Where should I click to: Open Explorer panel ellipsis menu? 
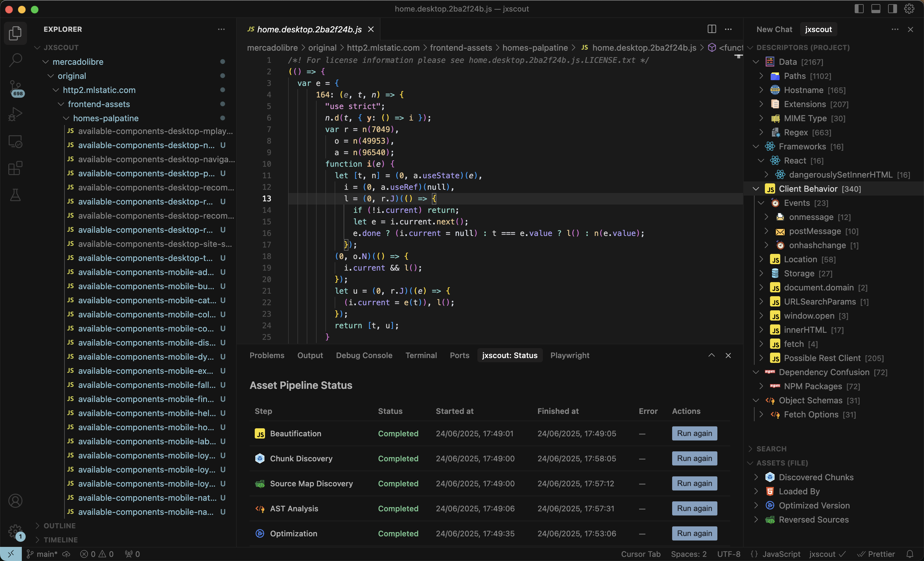(x=221, y=29)
